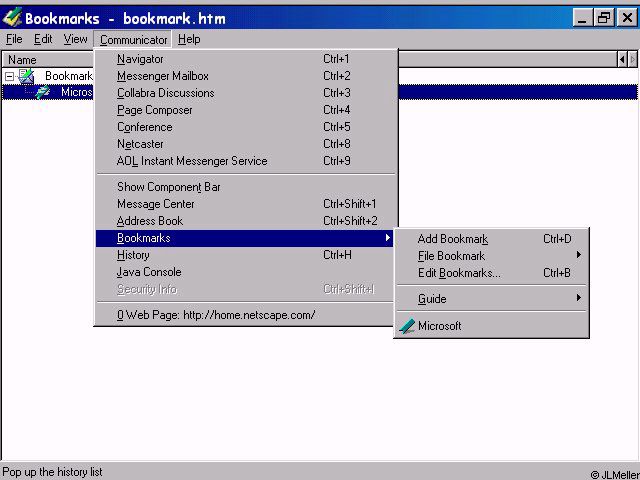Choose Navigator from the Communicator menu
This screenshot has width=640, height=480.
[246, 59]
